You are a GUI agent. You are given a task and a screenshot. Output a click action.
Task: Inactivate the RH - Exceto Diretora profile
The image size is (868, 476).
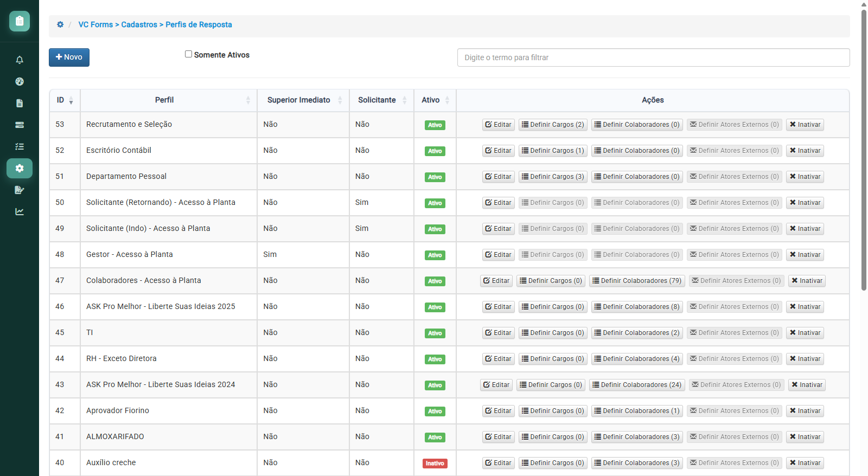click(x=805, y=359)
